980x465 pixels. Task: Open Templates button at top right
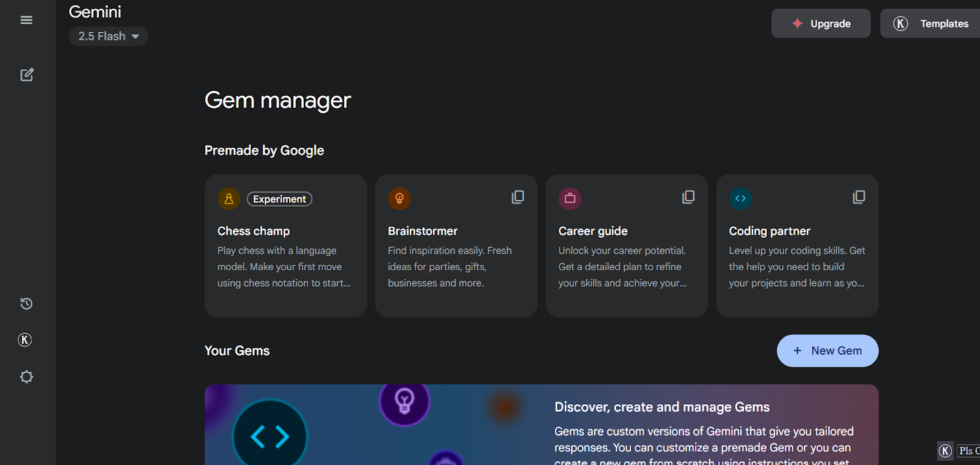[x=930, y=23]
